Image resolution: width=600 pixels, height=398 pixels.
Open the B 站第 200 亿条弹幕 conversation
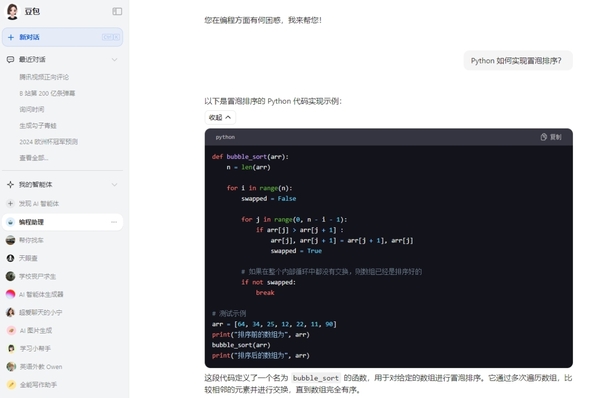(x=47, y=93)
